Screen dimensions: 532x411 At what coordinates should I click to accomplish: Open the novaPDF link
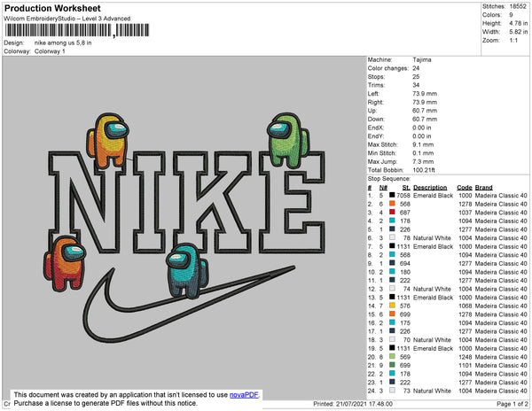pyautogui.click(x=244, y=395)
